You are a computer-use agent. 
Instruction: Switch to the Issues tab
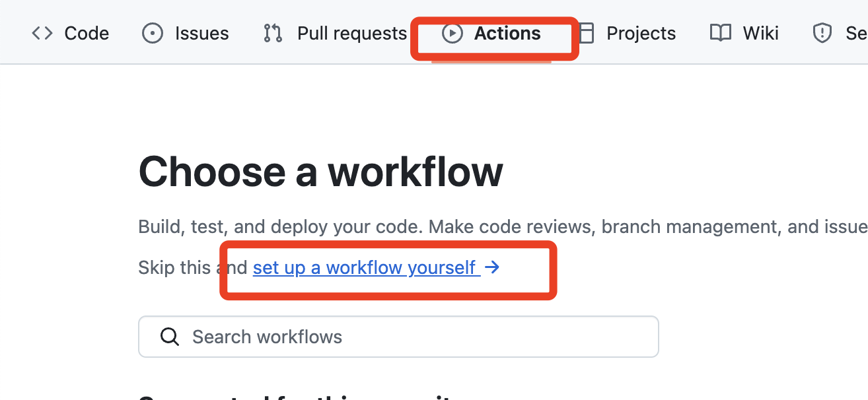pyautogui.click(x=201, y=33)
